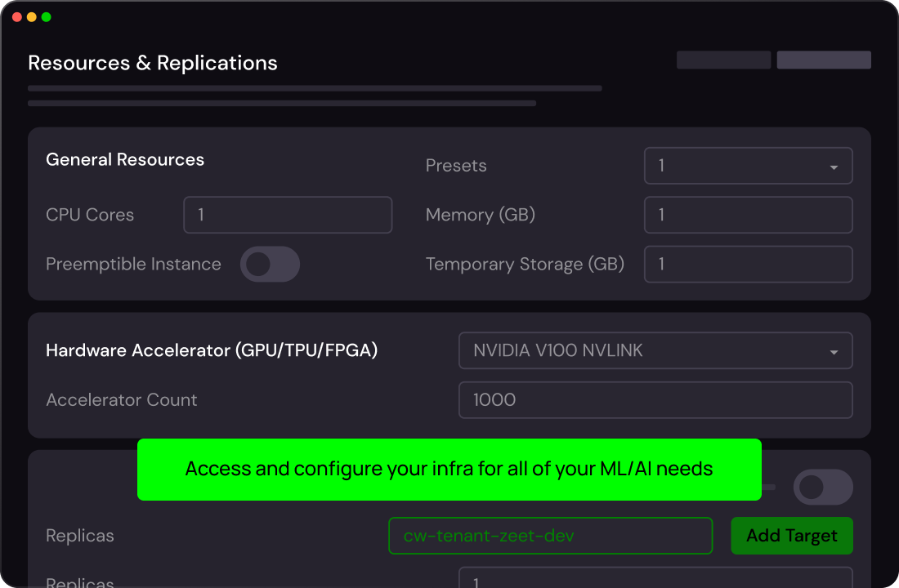Screen dimensions: 899x588
Task: Click the green ML/AI infra banner
Action: pos(449,470)
